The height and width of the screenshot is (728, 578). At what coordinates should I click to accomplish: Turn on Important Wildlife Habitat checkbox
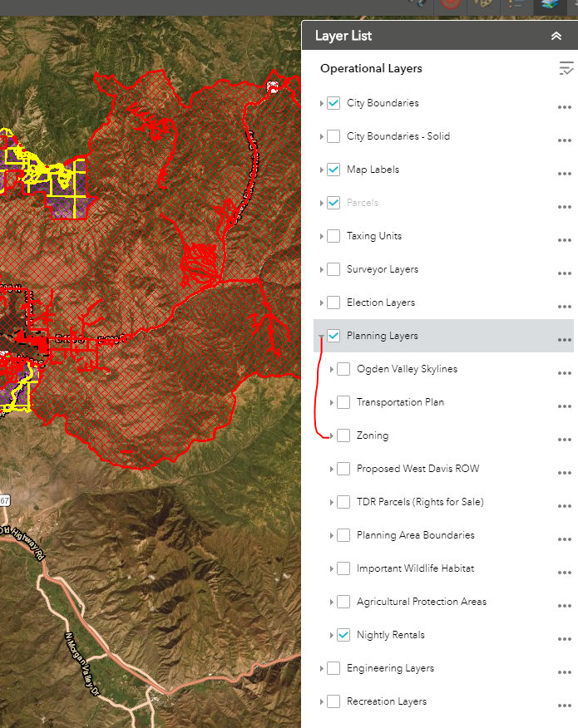(x=343, y=568)
